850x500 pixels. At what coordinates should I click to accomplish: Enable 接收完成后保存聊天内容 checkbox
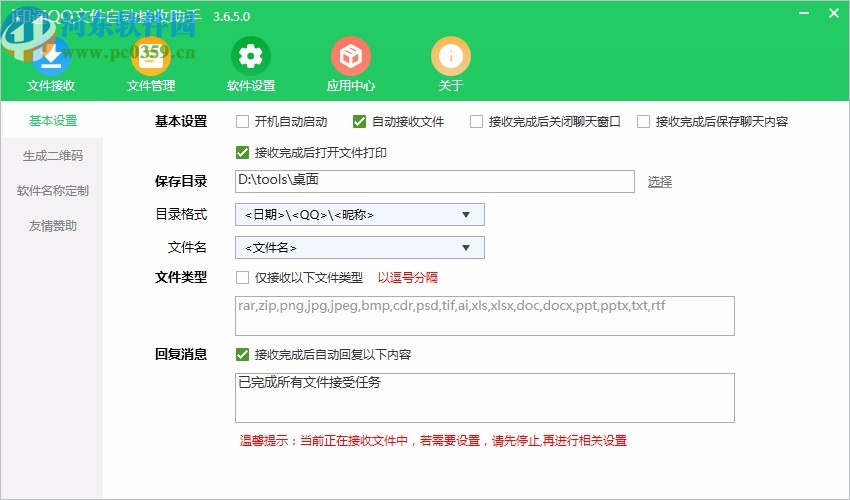[643, 121]
